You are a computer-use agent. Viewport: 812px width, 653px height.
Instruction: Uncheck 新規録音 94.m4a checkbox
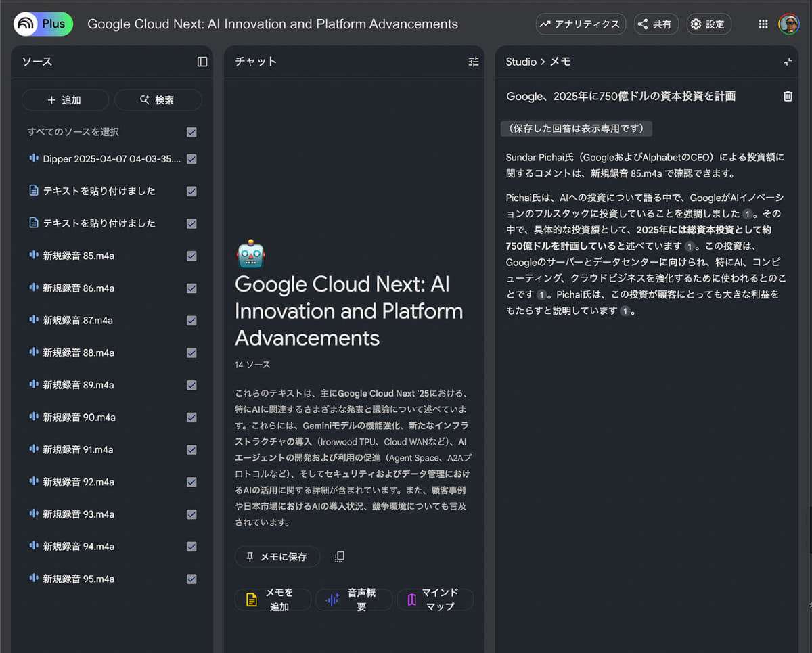click(191, 547)
